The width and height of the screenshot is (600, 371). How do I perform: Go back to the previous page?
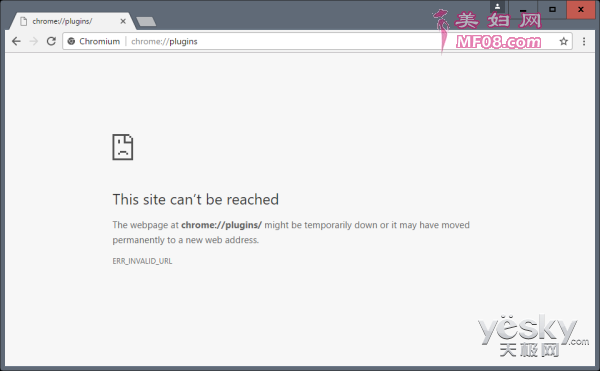coord(16,41)
